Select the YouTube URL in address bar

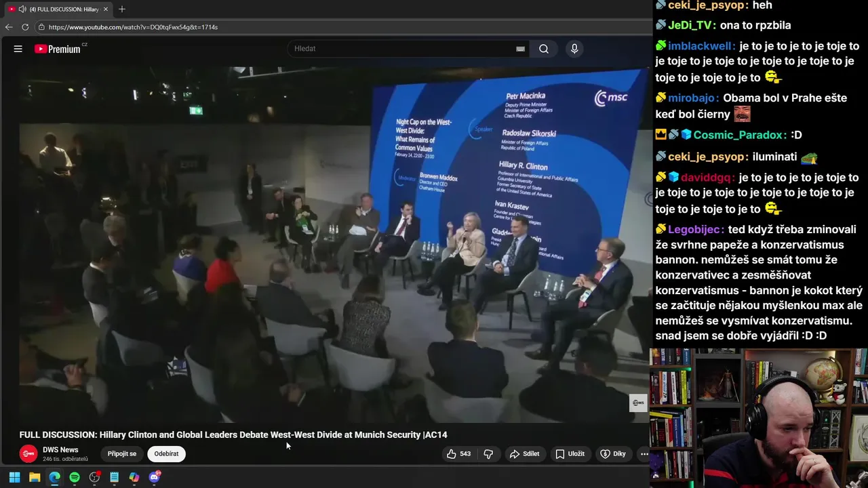click(133, 27)
